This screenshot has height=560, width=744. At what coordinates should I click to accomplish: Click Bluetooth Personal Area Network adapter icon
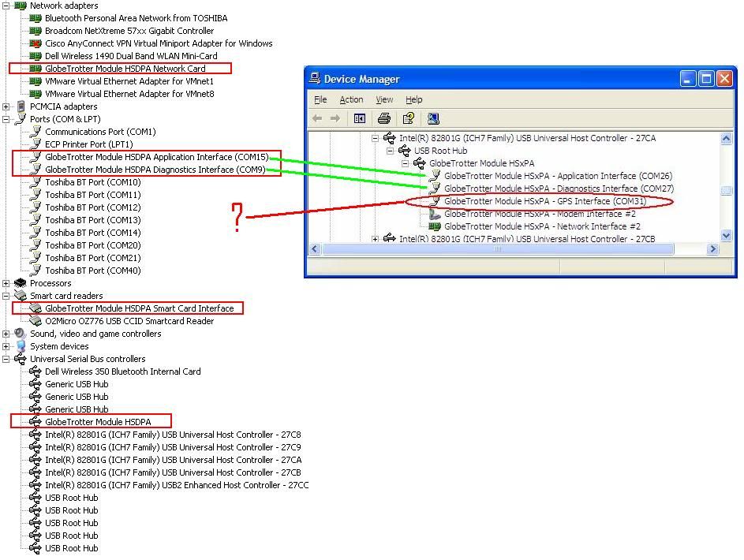[x=36, y=18]
